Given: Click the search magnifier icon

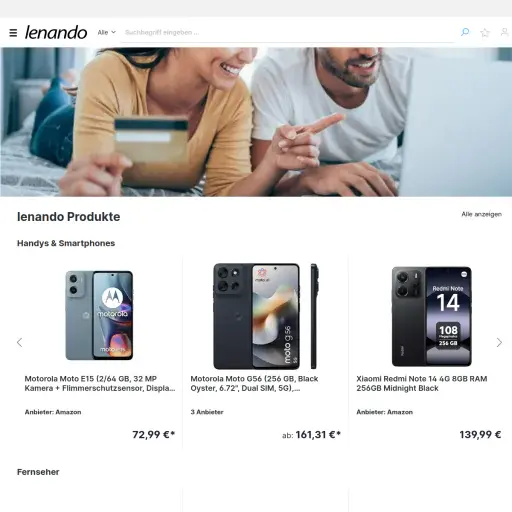Looking at the screenshot, I should pyautogui.click(x=465, y=32).
